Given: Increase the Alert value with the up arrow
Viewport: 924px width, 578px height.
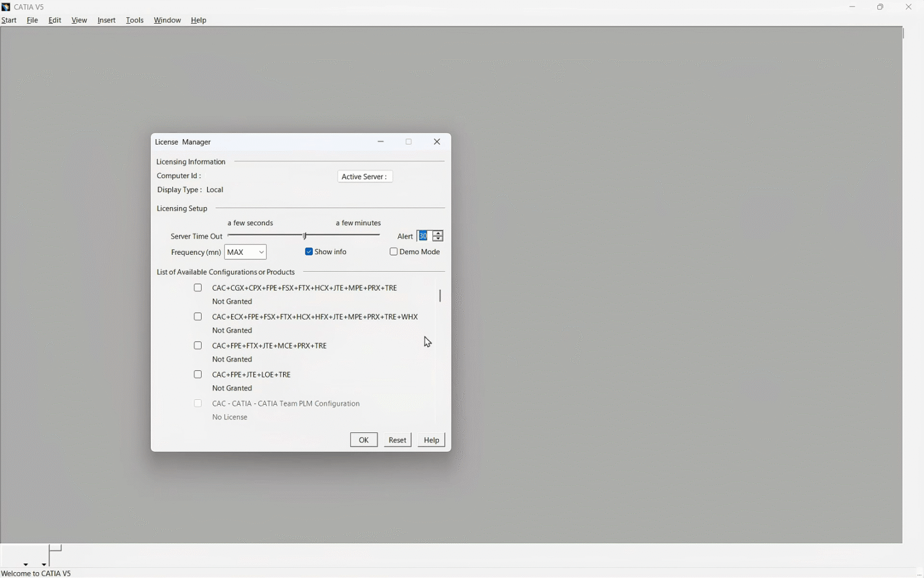Looking at the screenshot, I should pos(438,233).
